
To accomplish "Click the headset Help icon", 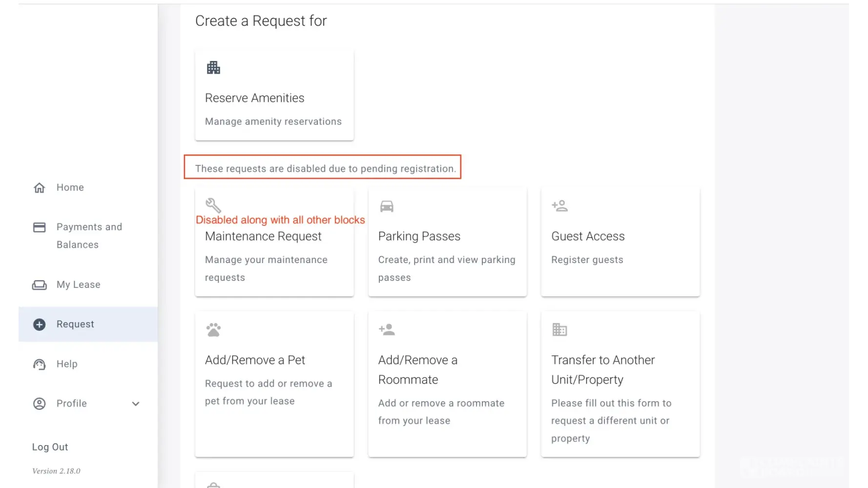I will pos(40,365).
